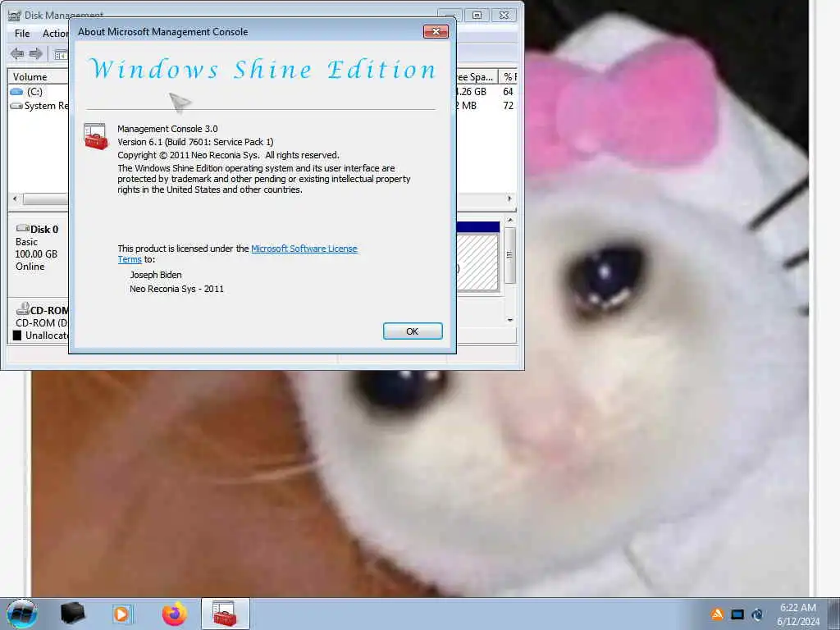Screen dimensions: 840x630
Task: Click the '100.00 GB' Disk 0 size text
Action: (36, 254)
